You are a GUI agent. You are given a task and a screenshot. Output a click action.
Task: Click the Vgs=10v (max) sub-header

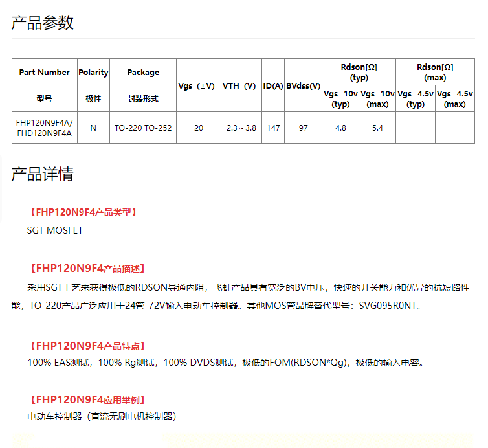377,98
